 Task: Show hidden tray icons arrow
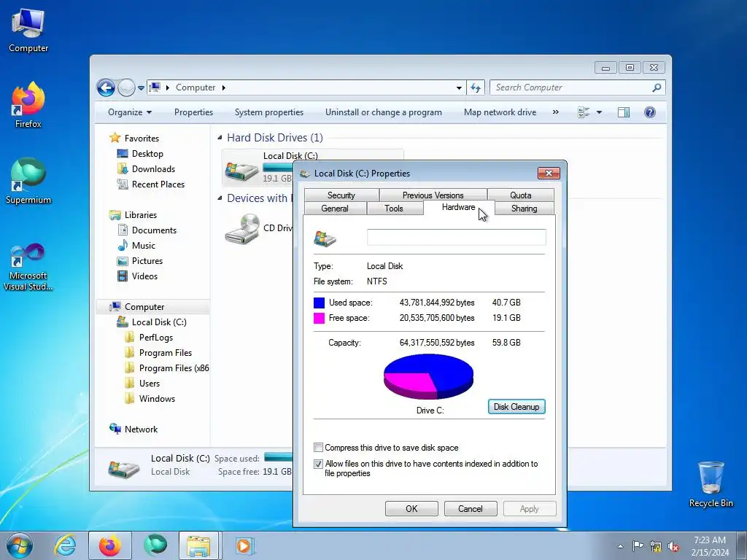620,546
